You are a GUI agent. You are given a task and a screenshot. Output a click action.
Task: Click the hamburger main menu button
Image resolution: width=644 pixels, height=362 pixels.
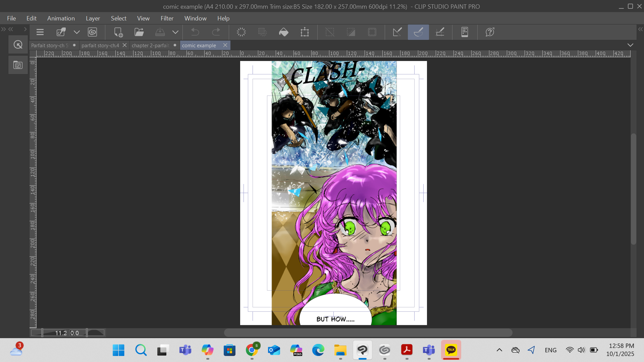40,32
